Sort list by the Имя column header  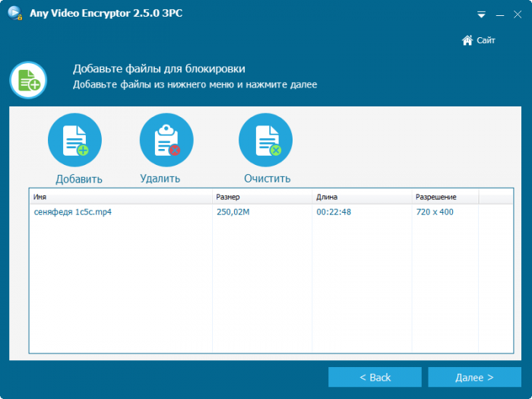[x=120, y=197]
